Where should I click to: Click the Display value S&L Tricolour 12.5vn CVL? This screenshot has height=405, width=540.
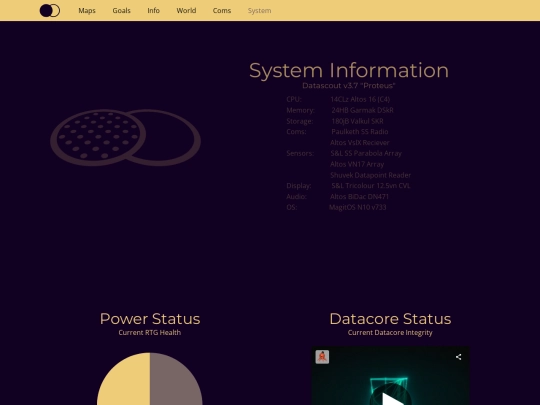click(371, 186)
